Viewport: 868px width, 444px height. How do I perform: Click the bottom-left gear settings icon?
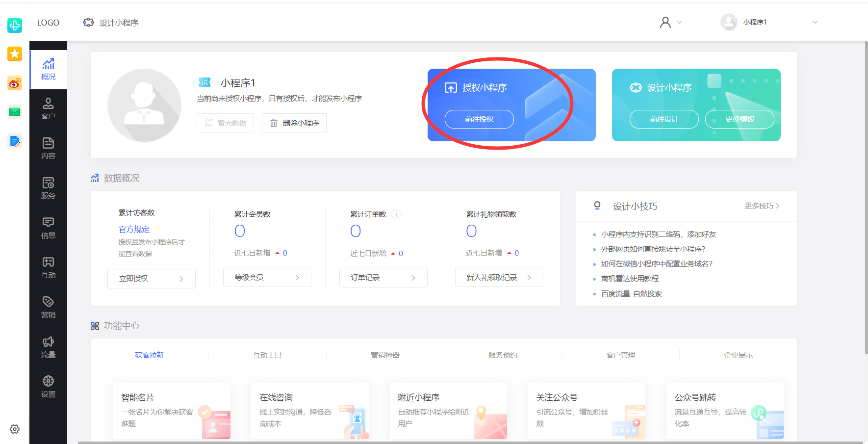(15, 429)
